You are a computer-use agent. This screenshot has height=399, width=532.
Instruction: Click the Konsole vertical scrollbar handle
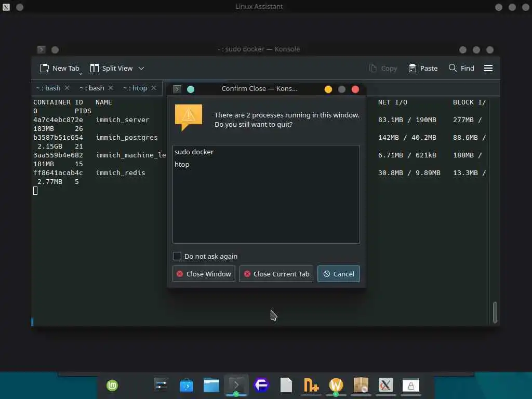tap(495, 312)
